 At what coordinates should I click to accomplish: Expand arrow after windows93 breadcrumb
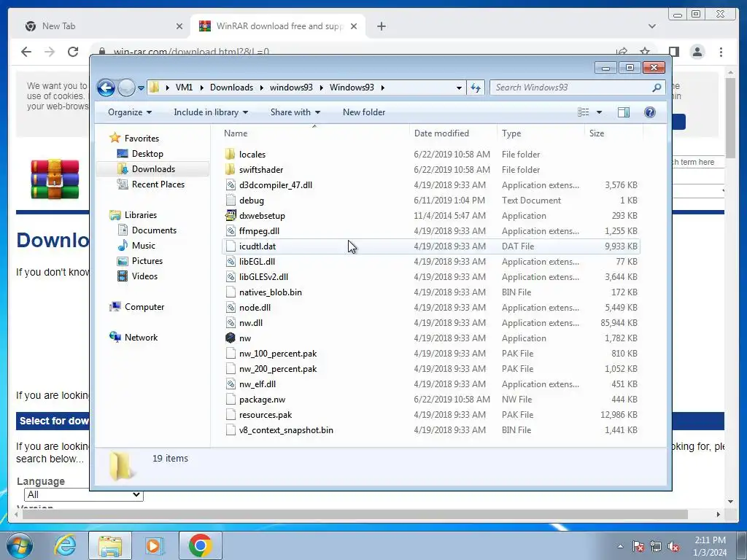321,87
